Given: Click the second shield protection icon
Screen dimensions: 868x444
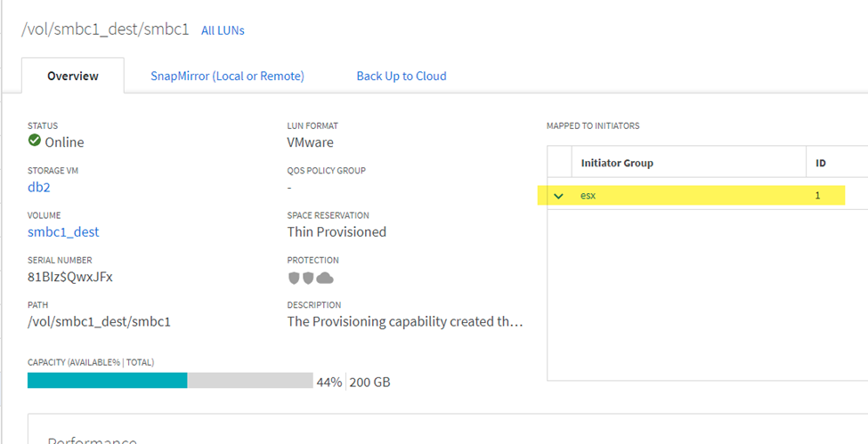Looking at the screenshot, I should pos(308,278).
